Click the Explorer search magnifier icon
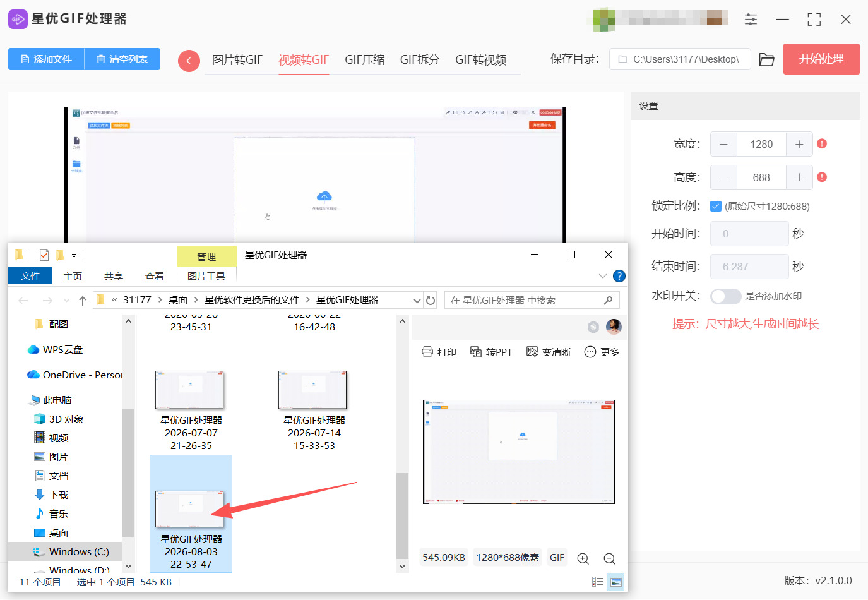Screen dimensions: 868x600 pyautogui.click(x=608, y=301)
